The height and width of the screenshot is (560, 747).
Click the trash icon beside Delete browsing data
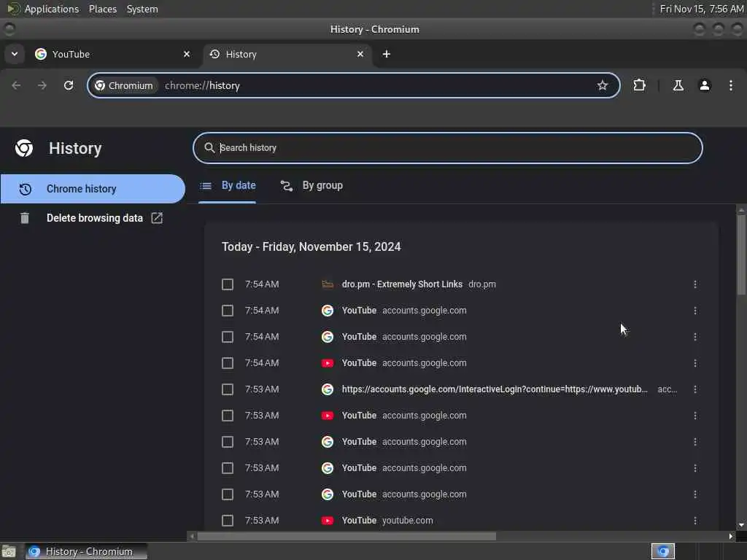coord(25,217)
